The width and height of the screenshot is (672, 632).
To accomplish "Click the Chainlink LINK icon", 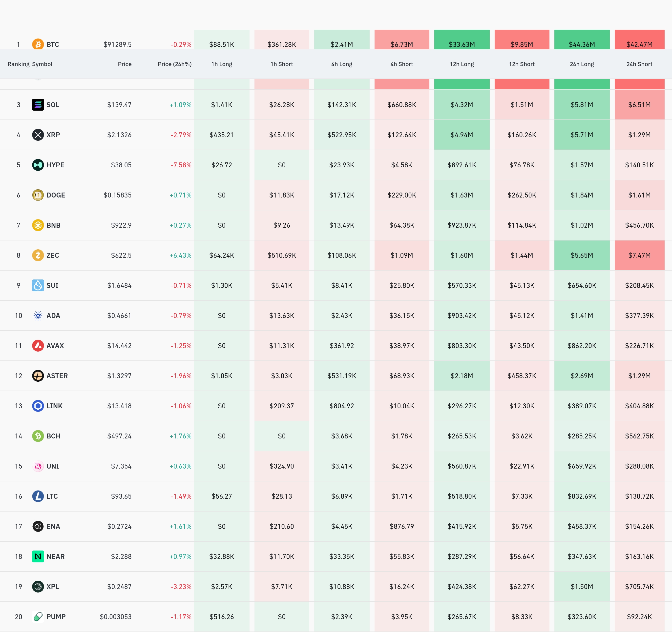I will [x=38, y=406].
